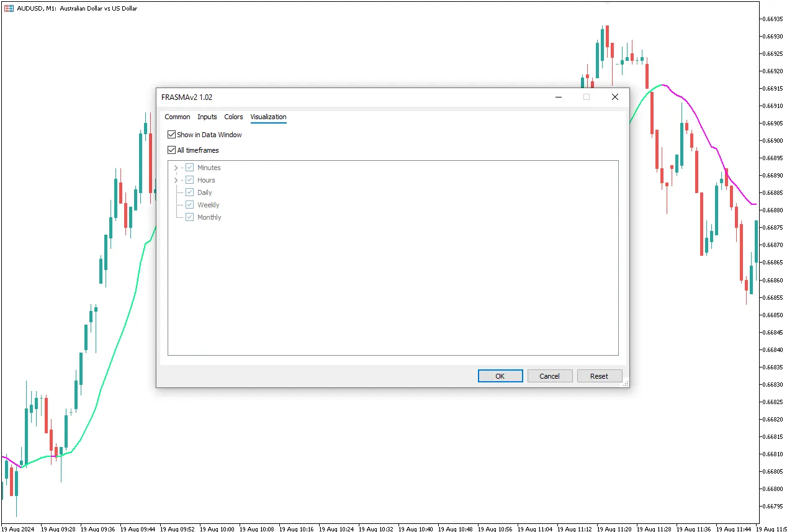Minimize the FRASMAv2 dialog

[x=559, y=97]
